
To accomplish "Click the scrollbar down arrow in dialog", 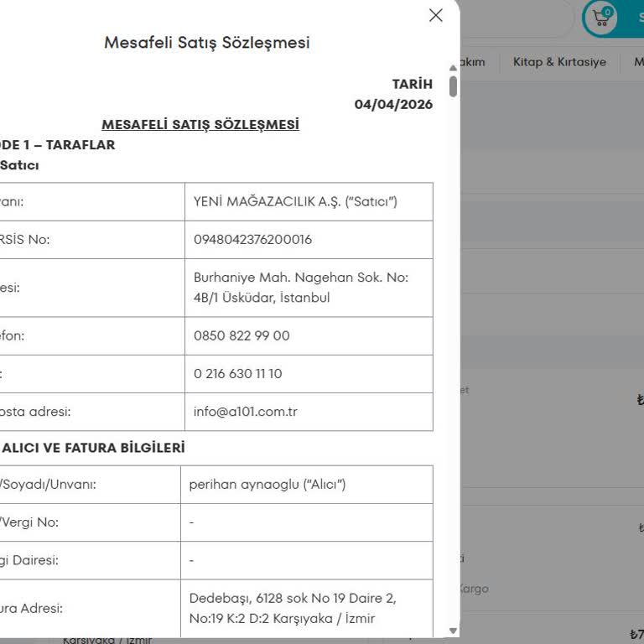I will tap(453, 631).
